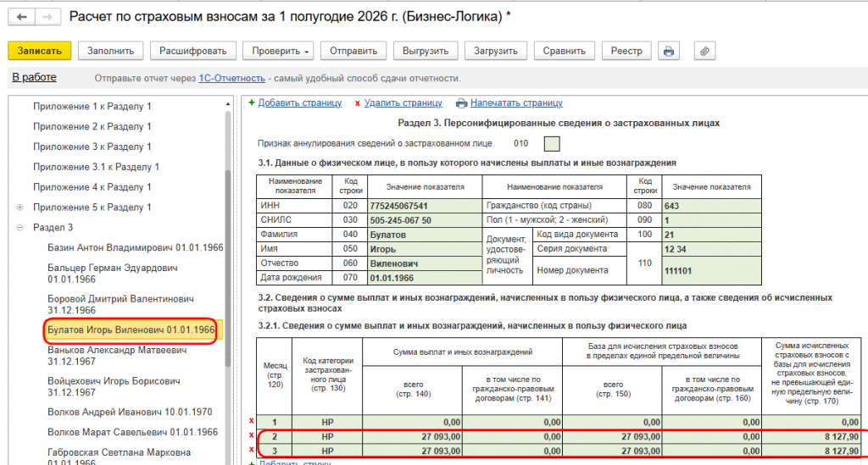Click the Напечатать страницу link
The width and height of the screenshot is (868, 465).
516,102
